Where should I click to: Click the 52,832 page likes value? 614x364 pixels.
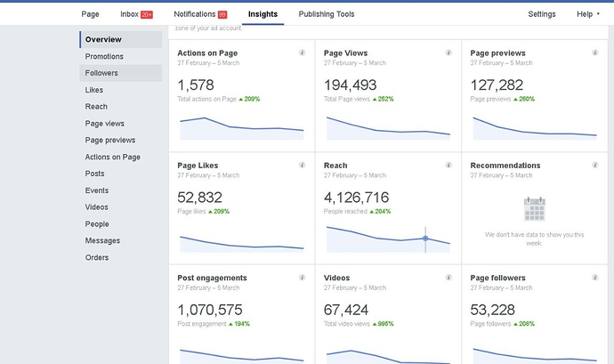[x=199, y=198]
